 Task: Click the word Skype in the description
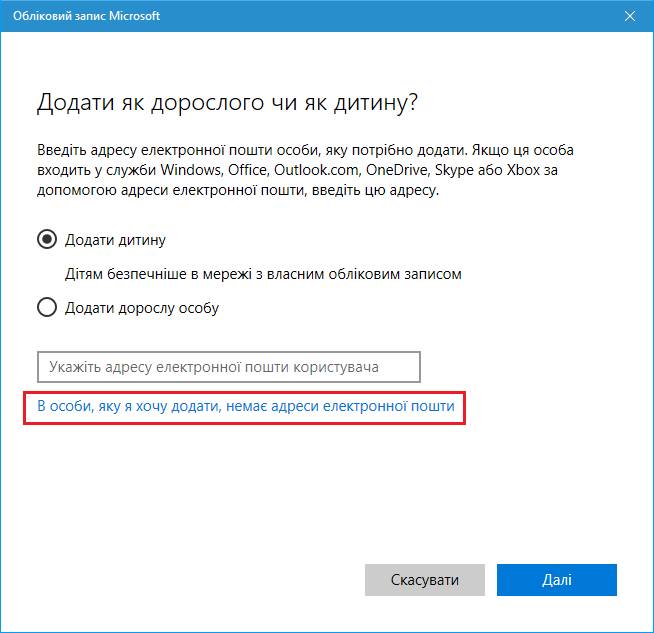(455, 171)
